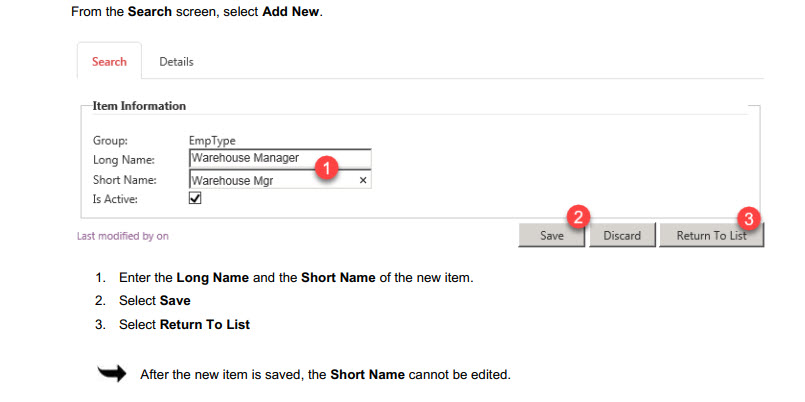Toggle the Is Active checkbox

[196, 199]
